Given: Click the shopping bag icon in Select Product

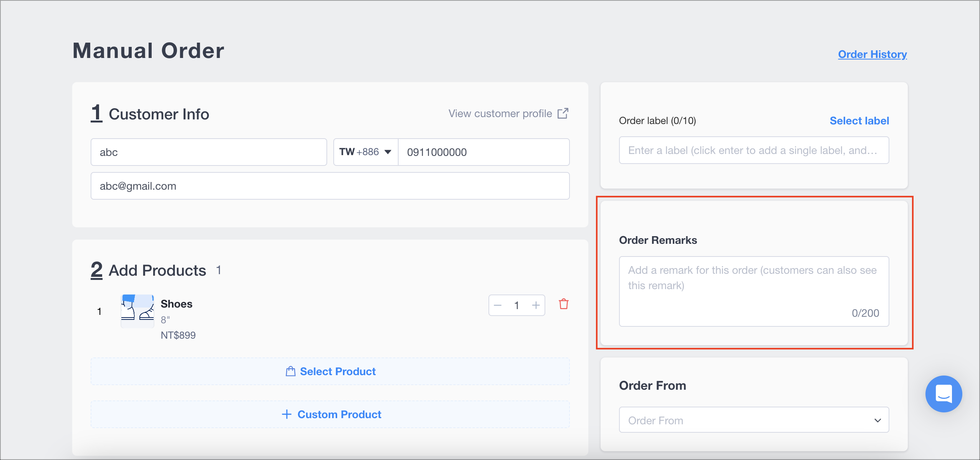Looking at the screenshot, I should coord(291,371).
